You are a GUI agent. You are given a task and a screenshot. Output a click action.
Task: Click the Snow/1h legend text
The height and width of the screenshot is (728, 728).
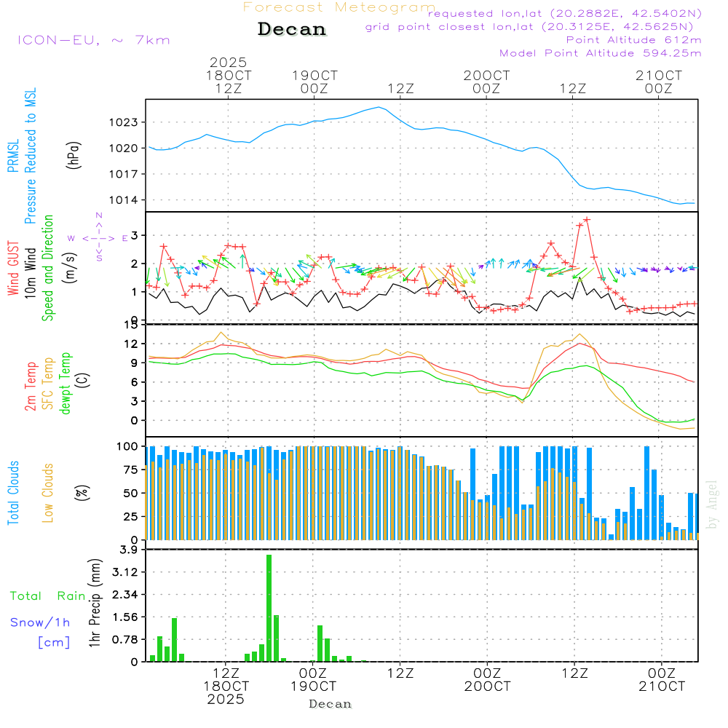(x=40, y=622)
